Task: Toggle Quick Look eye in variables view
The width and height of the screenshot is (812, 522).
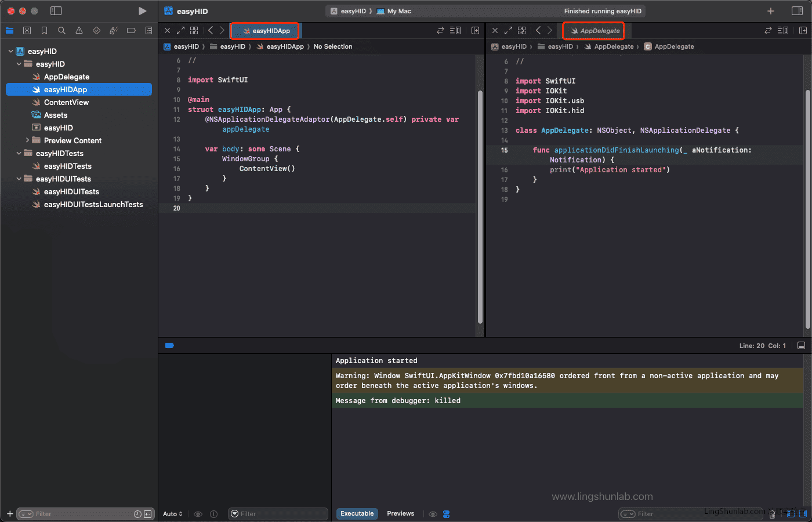Action: tap(198, 514)
